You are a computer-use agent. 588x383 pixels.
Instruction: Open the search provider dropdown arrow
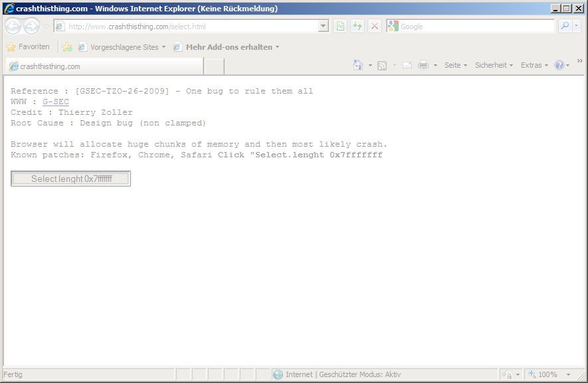[x=577, y=26]
